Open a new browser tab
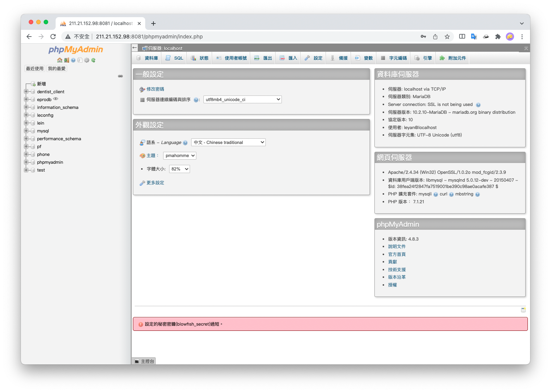The width and height of the screenshot is (551, 392). tap(153, 23)
